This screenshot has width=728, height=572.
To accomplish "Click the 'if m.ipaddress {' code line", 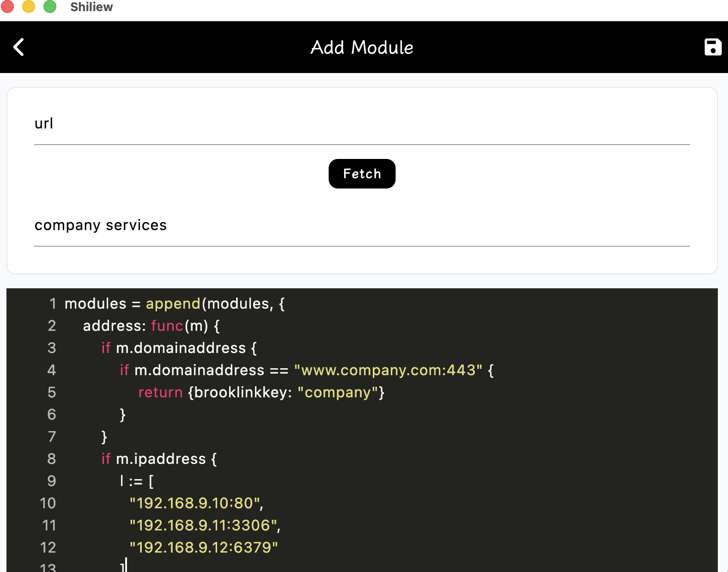I will pyautogui.click(x=159, y=459).
